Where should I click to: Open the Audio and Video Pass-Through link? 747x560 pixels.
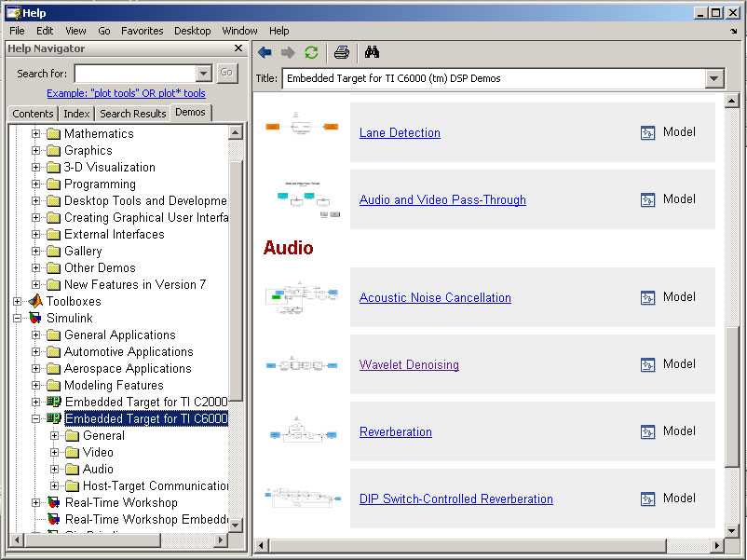[442, 199]
